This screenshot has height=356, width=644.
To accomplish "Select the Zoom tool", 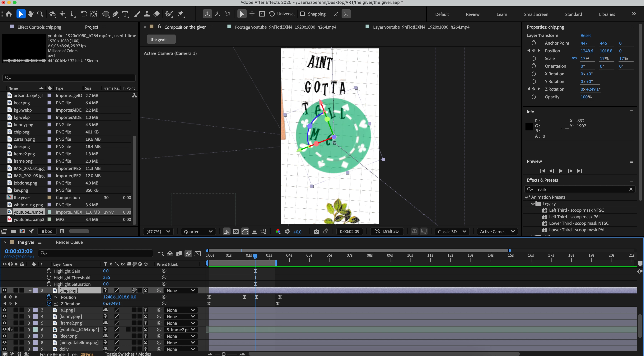I will click(x=40, y=14).
